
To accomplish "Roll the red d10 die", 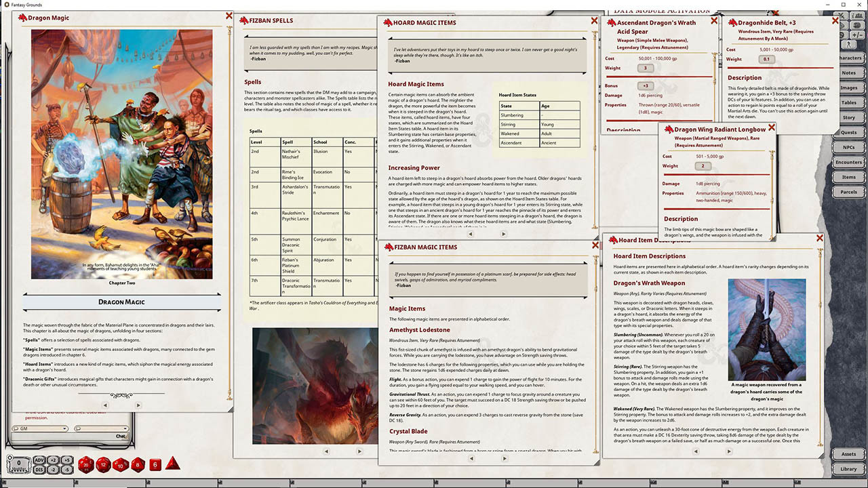I will coord(120,464).
